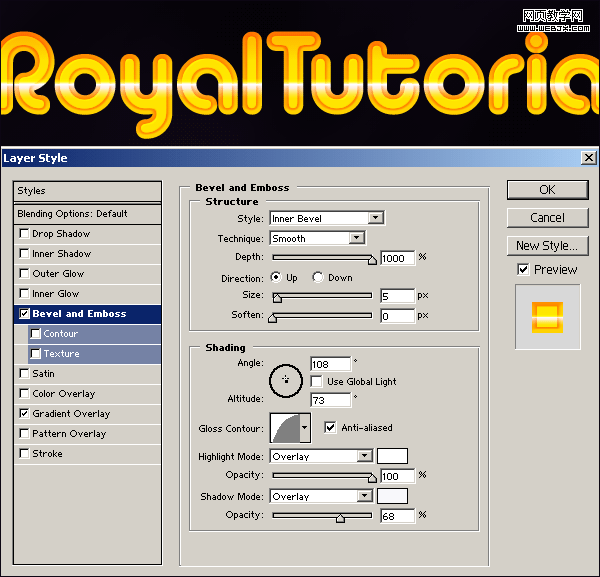Click the Angle field showing 108
This screenshot has height=577, width=600.
330,364
